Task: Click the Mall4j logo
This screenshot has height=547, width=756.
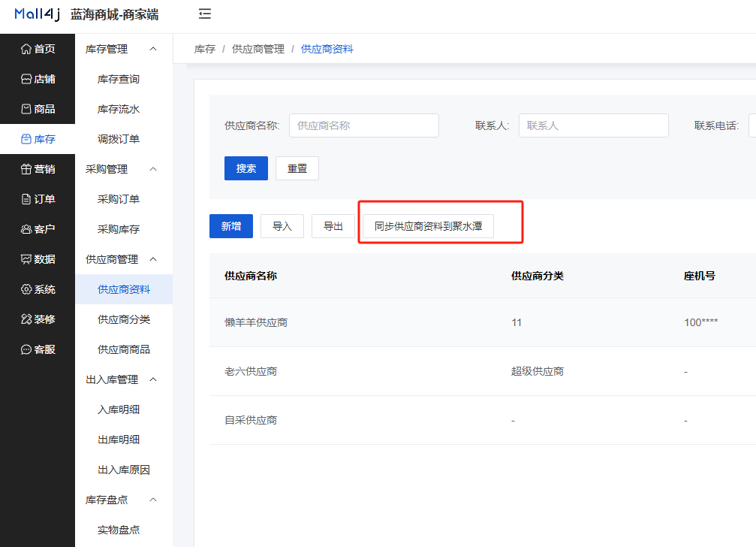Action: coord(37,14)
